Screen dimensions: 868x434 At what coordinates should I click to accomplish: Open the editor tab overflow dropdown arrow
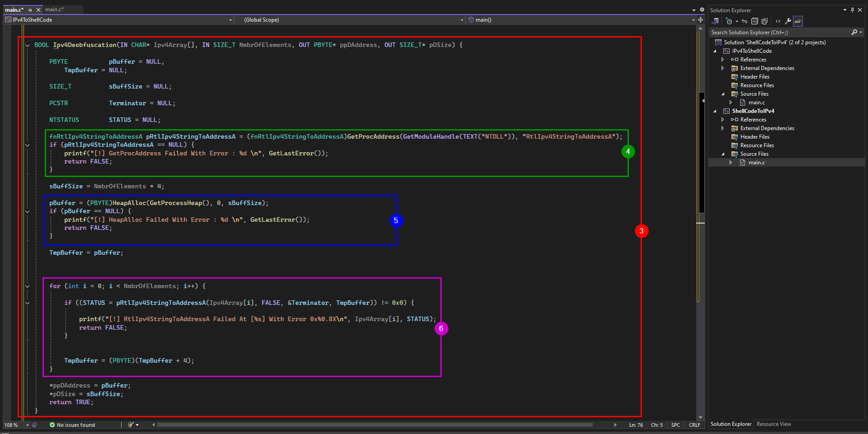[x=693, y=10]
